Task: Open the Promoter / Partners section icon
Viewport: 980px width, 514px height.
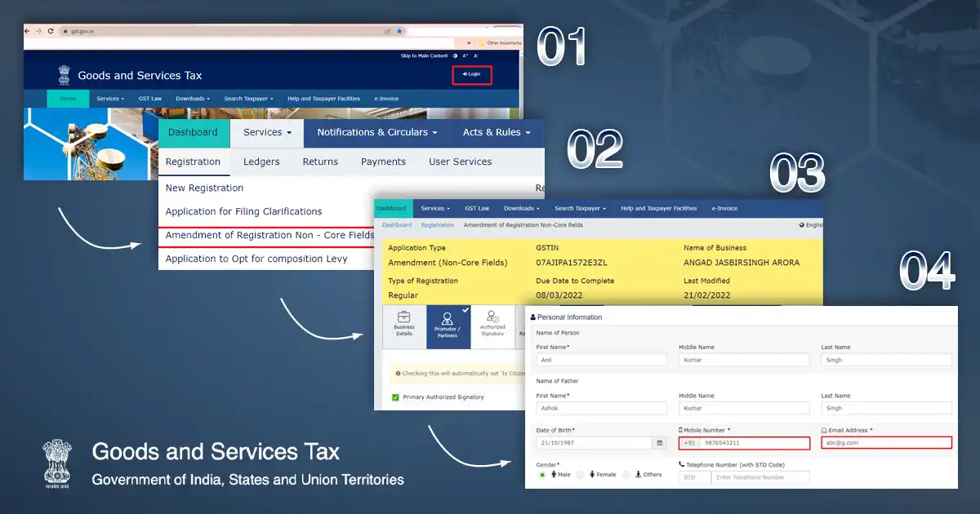Action: 448,318
